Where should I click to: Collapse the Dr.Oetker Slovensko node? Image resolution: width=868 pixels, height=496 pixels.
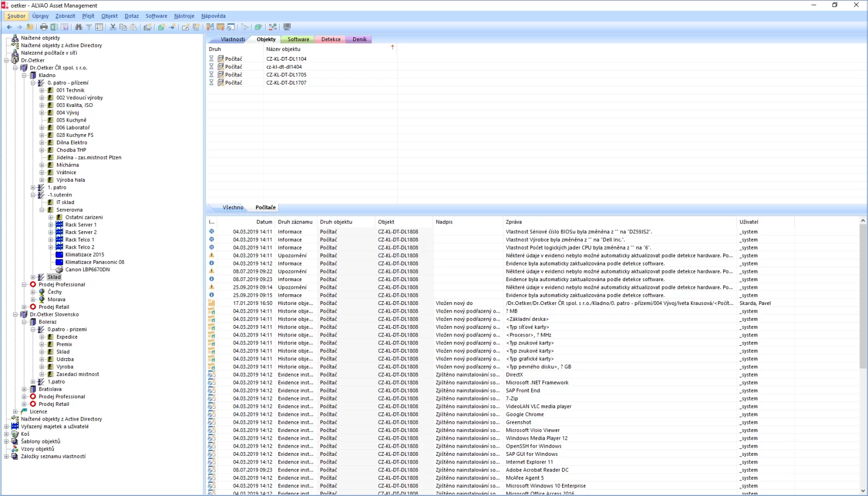15,314
